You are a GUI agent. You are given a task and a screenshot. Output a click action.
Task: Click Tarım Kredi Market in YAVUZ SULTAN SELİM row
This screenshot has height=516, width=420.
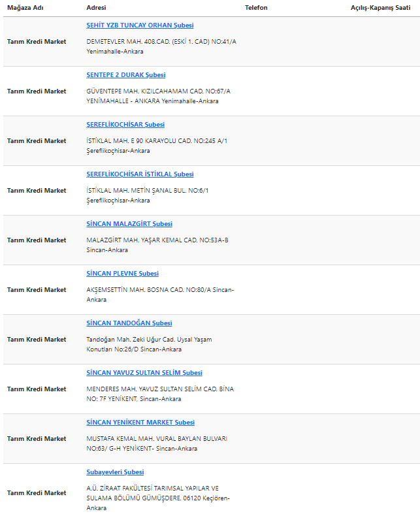[x=37, y=389]
